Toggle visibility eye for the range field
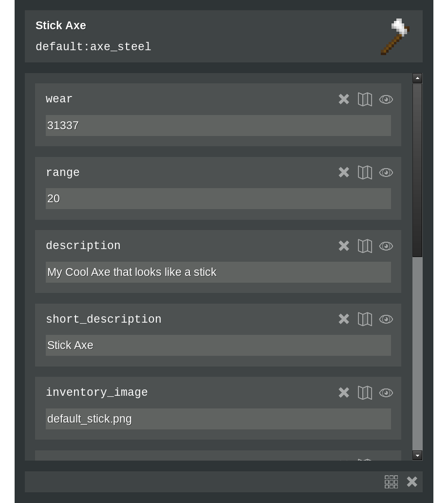Screen dimensions: 448x503 click(386, 173)
